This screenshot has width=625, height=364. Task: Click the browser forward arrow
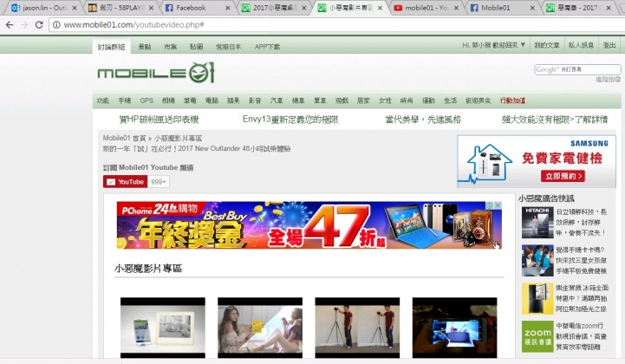(24, 25)
